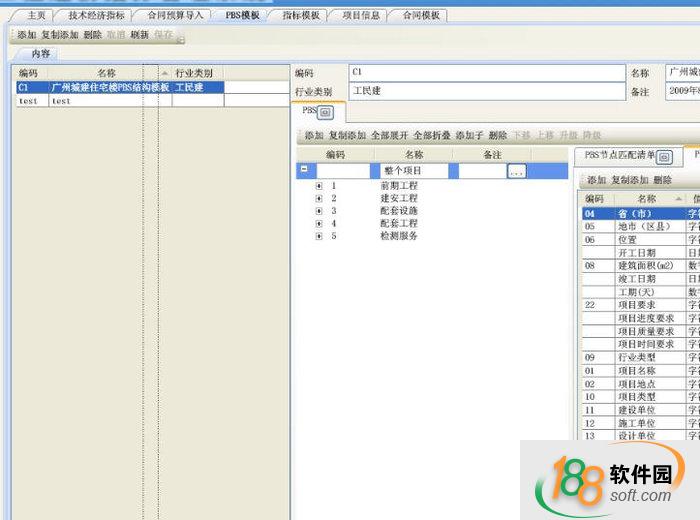Sort by the 名称 column in attribute list
Screen dimensions: 700x520
(646, 200)
